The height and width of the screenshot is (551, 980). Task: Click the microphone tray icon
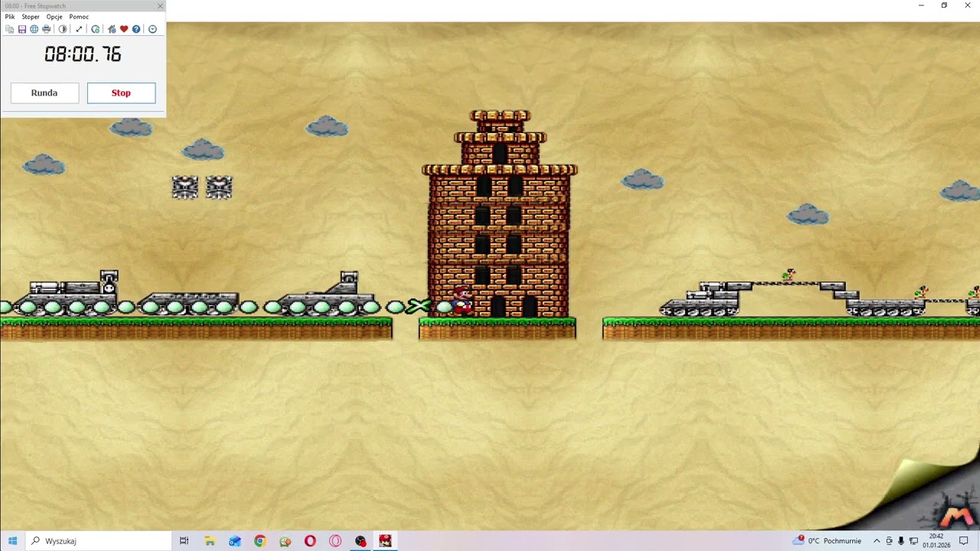click(x=901, y=541)
